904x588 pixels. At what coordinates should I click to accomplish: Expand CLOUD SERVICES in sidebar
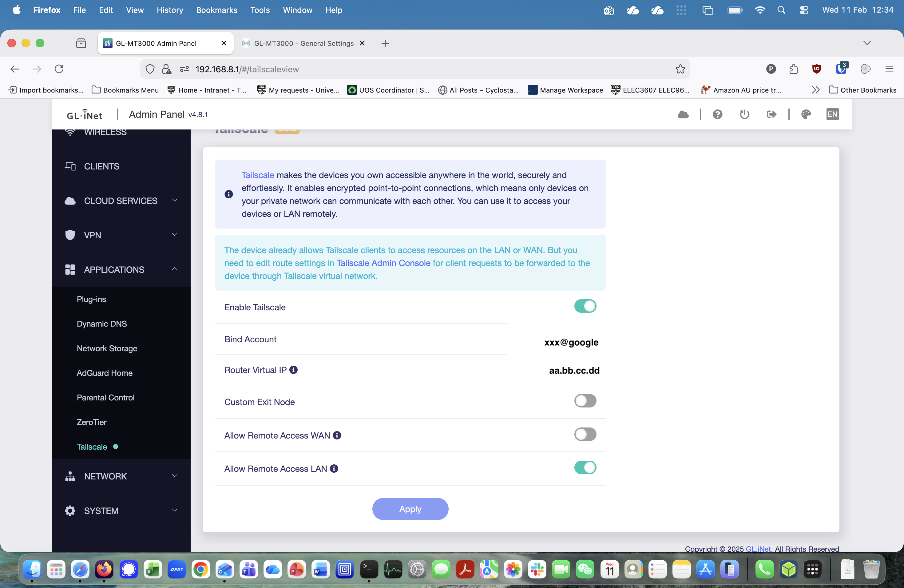pyautogui.click(x=121, y=201)
